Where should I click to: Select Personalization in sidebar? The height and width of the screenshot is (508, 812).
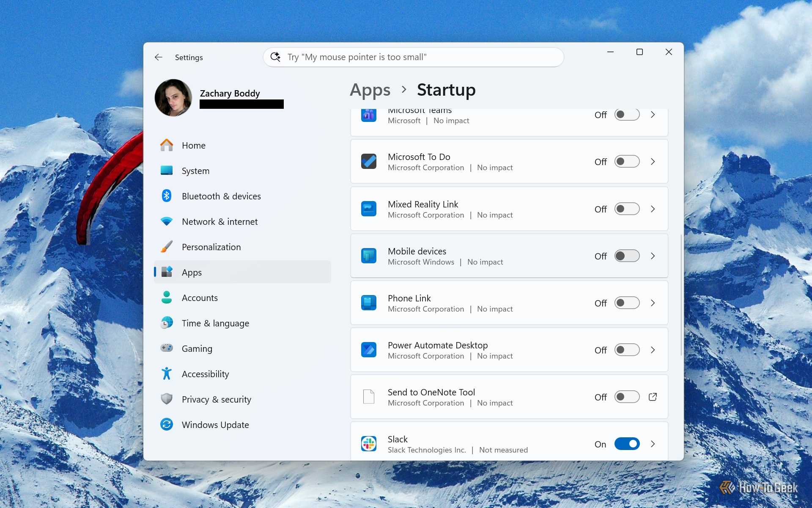click(x=242, y=247)
